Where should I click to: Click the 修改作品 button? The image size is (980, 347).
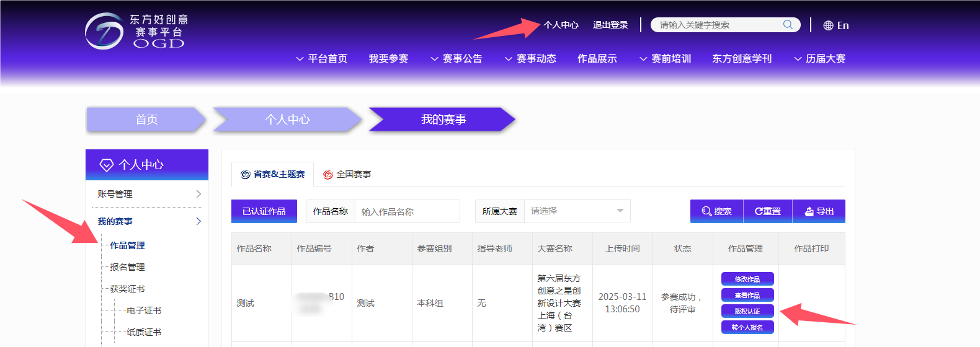(x=747, y=279)
